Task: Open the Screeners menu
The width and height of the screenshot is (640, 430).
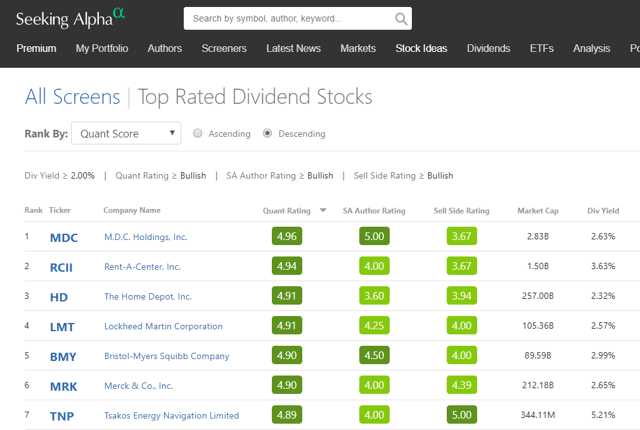Action: point(224,48)
